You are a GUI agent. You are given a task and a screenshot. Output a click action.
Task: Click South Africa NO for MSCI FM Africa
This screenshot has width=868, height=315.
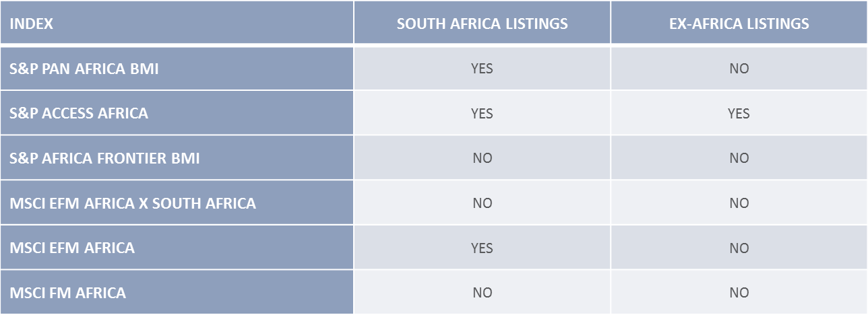pos(482,293)
